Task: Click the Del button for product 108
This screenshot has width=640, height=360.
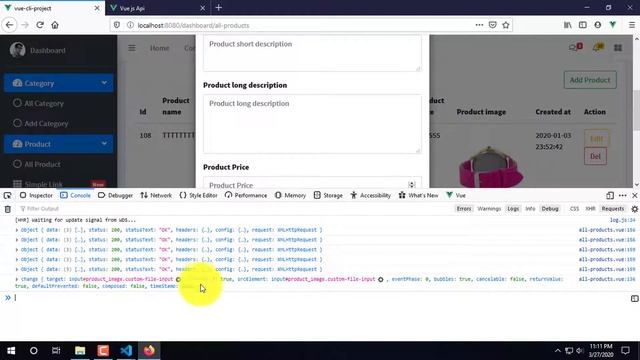Action: 595,156
